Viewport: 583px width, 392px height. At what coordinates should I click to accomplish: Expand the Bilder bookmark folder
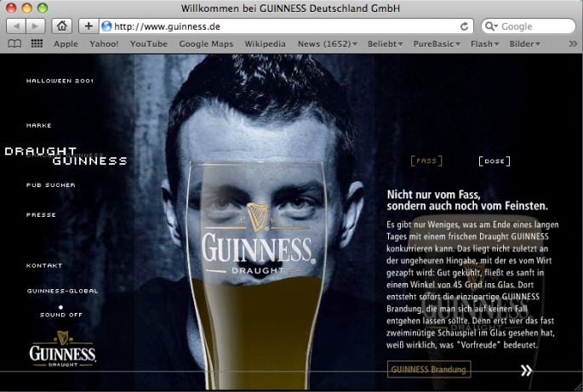pyautogui.click(x=525, y=44)
